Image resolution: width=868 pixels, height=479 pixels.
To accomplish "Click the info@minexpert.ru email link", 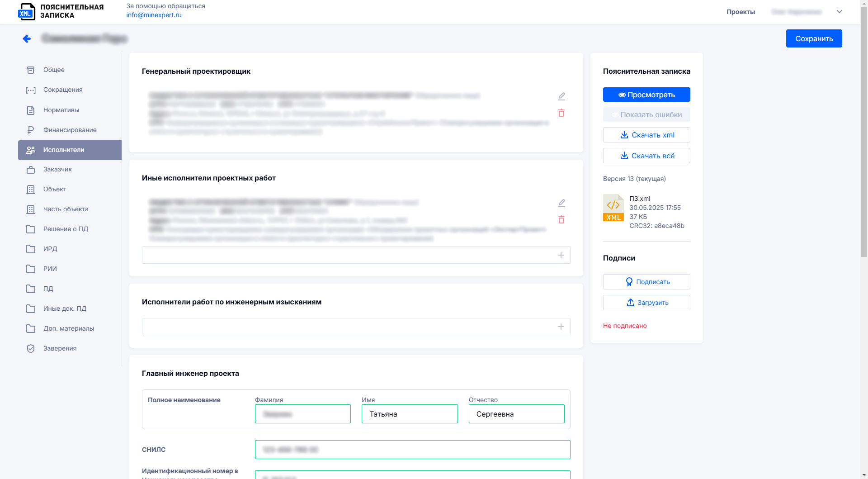I will pyautogui.click(x=154, y=15).
